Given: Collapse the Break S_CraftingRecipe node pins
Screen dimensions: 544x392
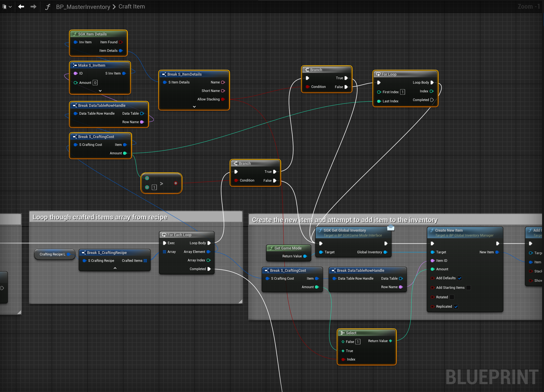Looking at the screenshot, I should point(115,268).
